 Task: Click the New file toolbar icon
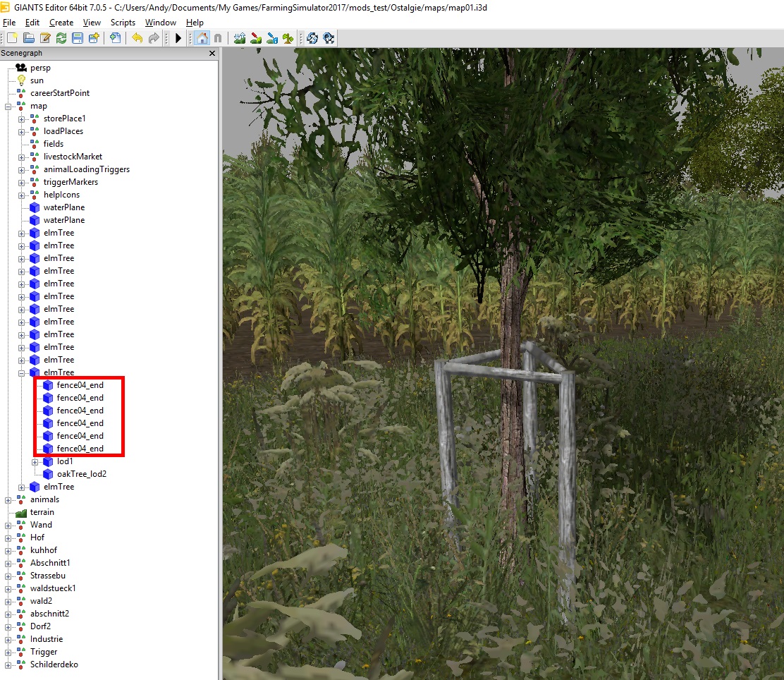tap(12, 38)
